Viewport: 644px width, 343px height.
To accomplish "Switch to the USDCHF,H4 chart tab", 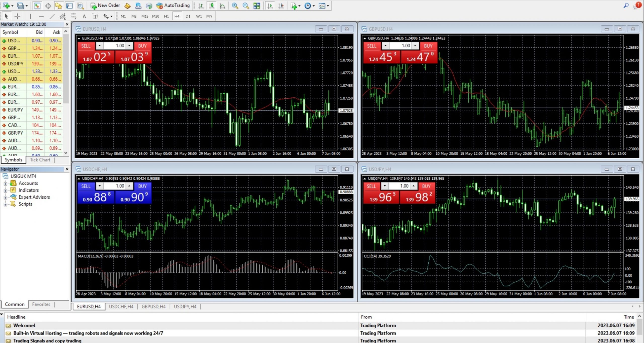I will (x=121, y=307).
